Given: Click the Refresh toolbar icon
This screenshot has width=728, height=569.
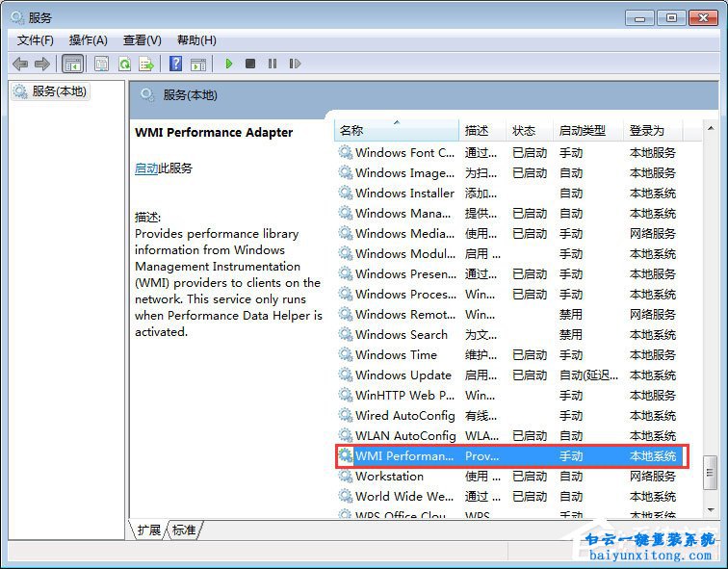Looking at the screenshot, I should (124, 64).
